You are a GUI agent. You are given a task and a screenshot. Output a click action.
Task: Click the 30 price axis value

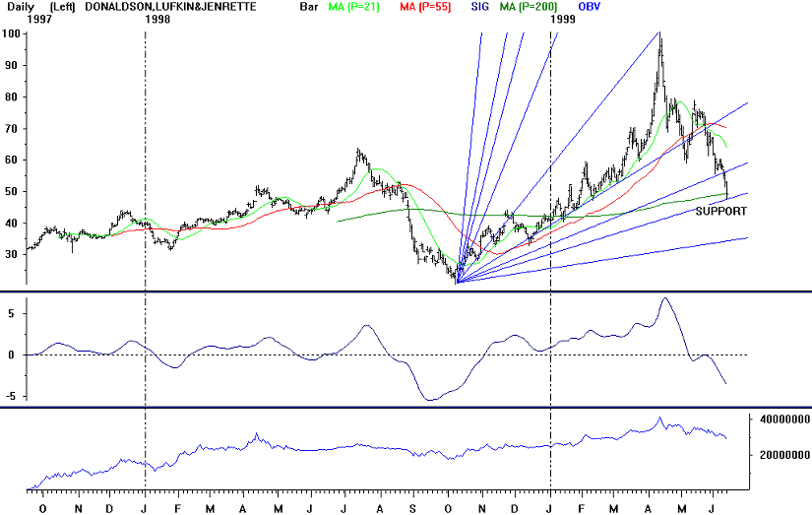point(14,254)
